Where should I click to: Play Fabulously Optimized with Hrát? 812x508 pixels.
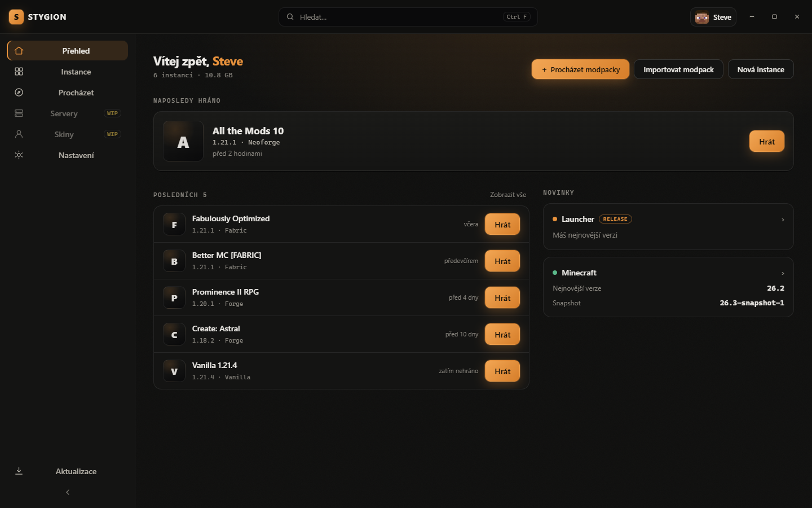point(502,225)
